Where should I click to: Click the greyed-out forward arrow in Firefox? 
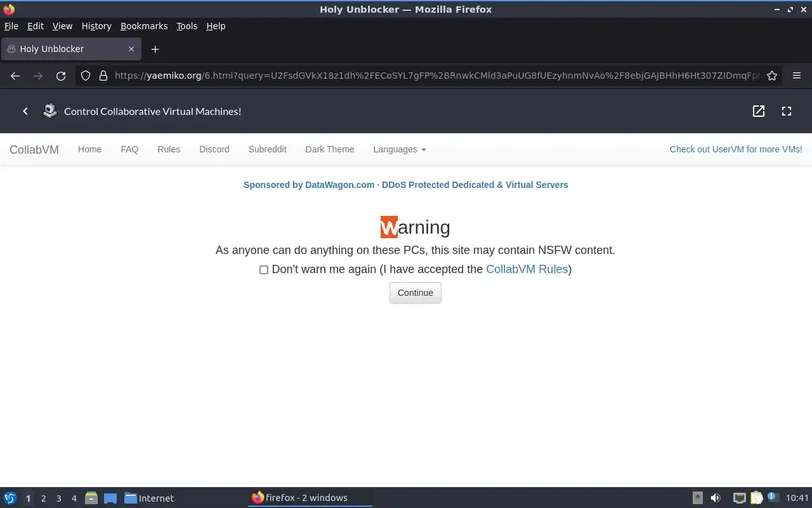point(38,76)
